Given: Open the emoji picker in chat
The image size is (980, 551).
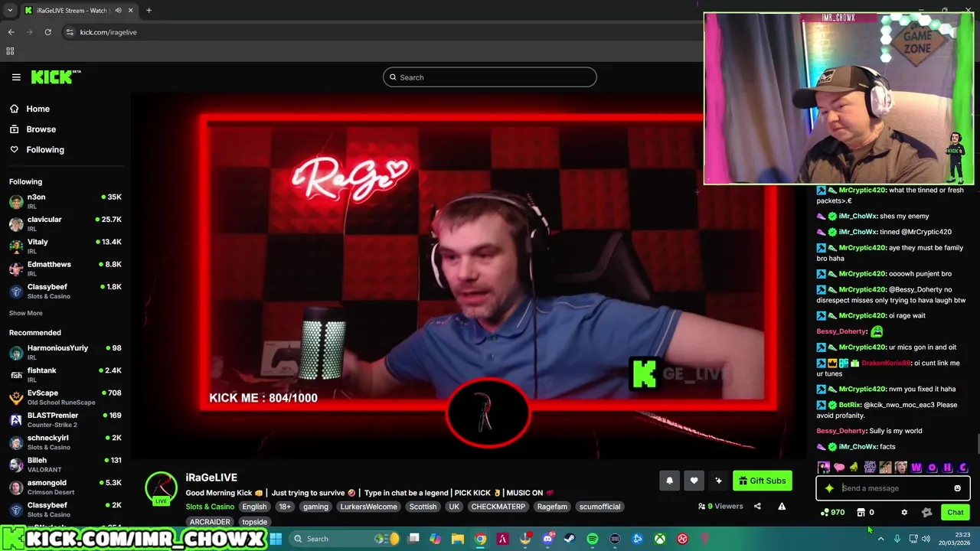Looking at the screenshot, I should (957, 488).
